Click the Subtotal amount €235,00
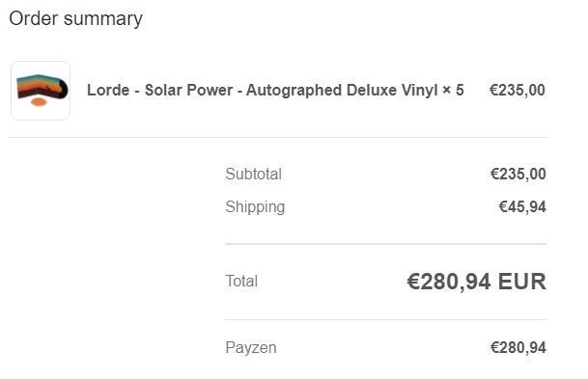 coord(518,175)
